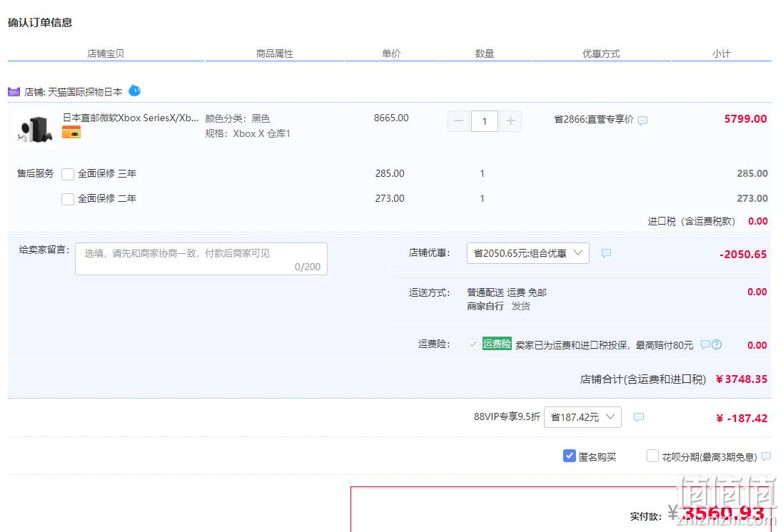The image size is (783, 532).
Task: Open the 店铺优惠 省2050.65元 dropdown
Action: click(x=527, y=253)
